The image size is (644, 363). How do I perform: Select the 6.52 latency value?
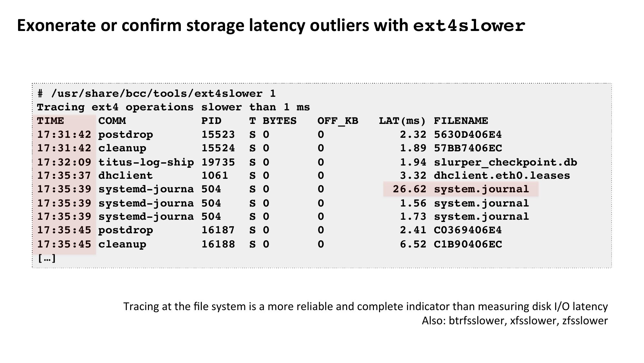click(x=413, y=244)
